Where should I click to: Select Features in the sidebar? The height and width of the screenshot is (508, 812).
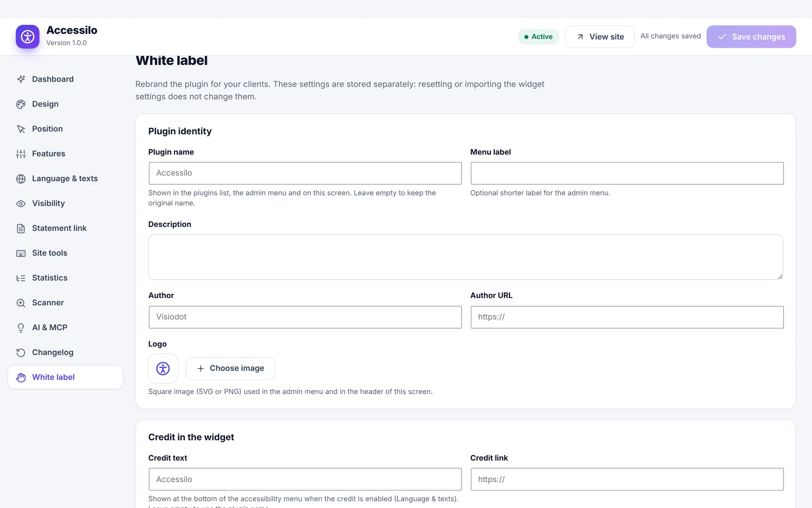(x=65, y=154)
